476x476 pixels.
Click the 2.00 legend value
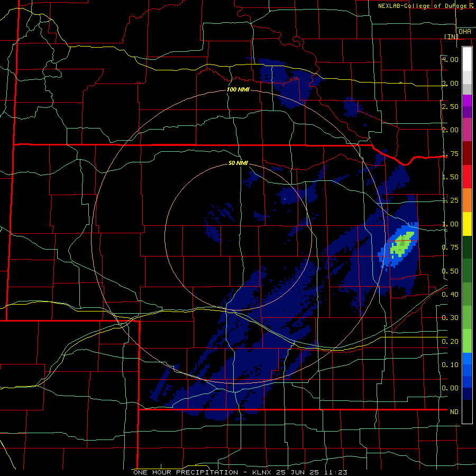click(450, 130)
